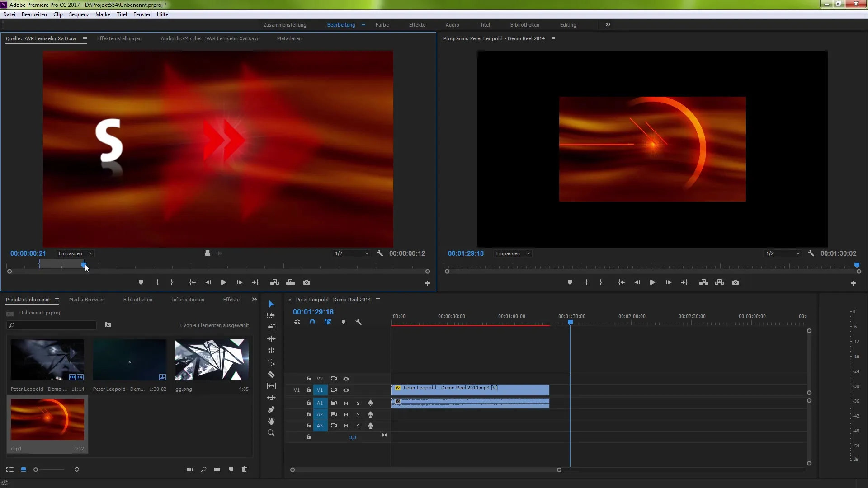Open Program monitor settings wrench
The image size is (868, 488).
(x=811, y=253)
